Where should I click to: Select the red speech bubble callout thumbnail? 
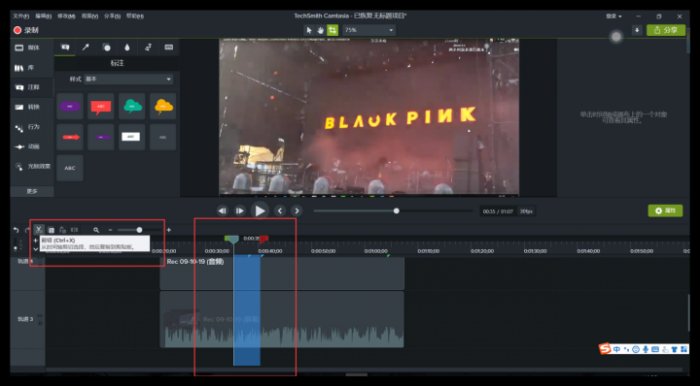click(100, 106)
